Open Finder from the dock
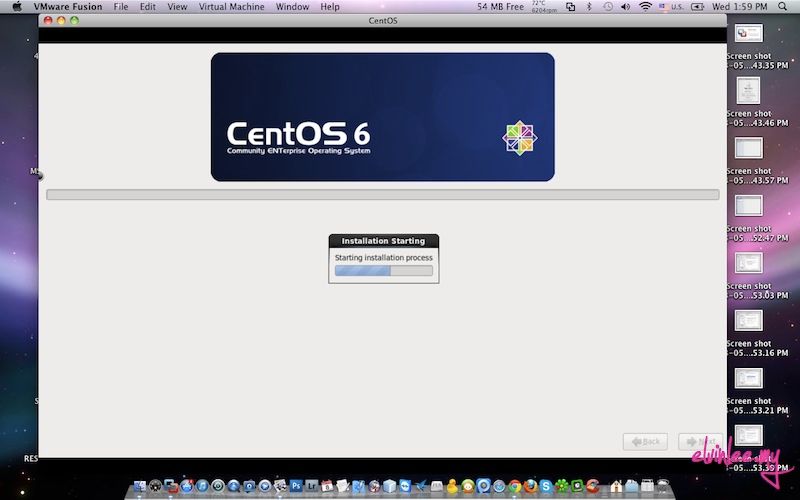The image size is (800, 500). coord(140,486)
